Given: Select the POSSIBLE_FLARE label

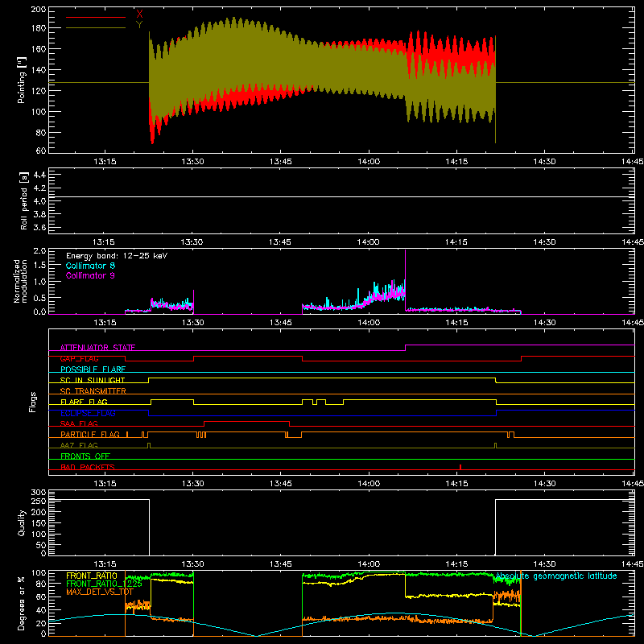Looking at the screenshot, I should click(93, 369).
